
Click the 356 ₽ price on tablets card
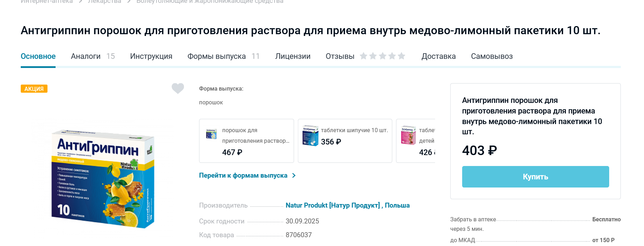331,142
